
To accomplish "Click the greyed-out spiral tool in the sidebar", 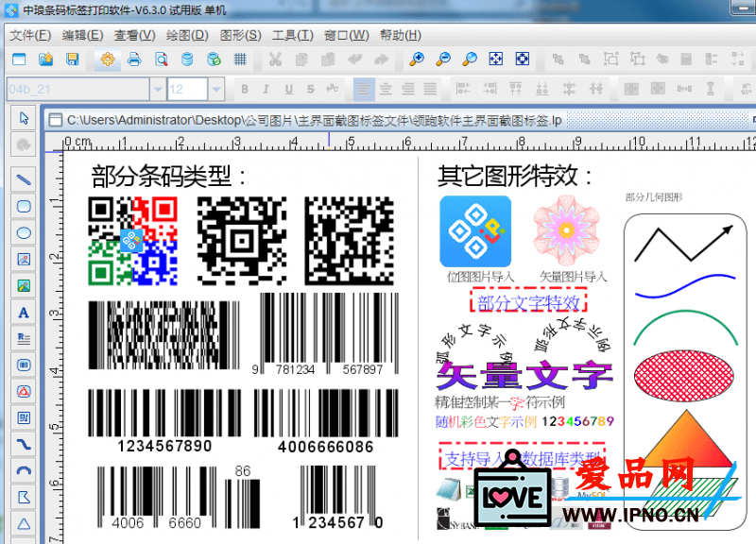I will pos(24,144).
